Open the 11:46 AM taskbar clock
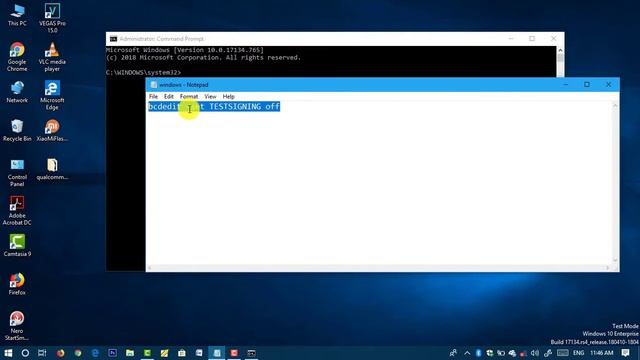 (x=601, y=353)
